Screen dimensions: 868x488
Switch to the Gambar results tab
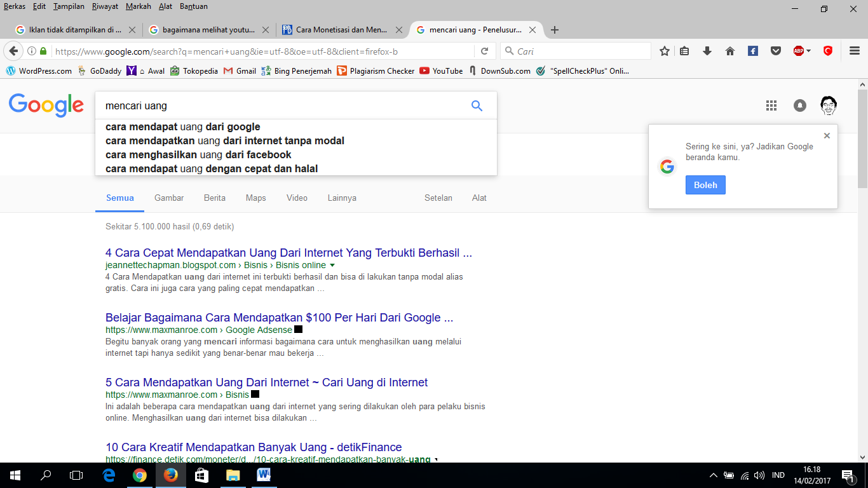pyautogui.click(x=168, y=198)
